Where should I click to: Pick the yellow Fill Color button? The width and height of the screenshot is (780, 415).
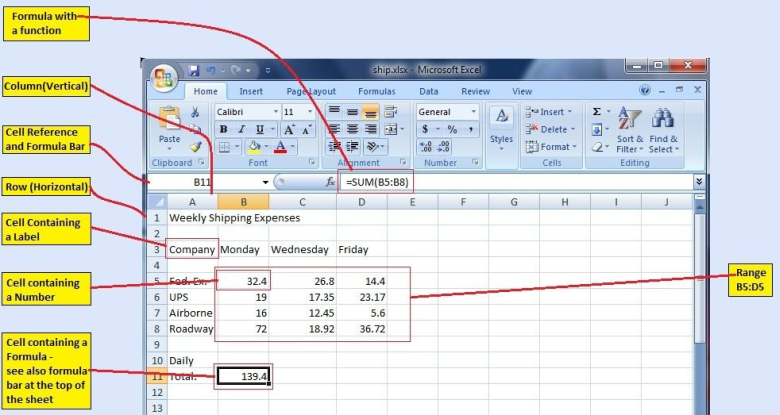254,147
